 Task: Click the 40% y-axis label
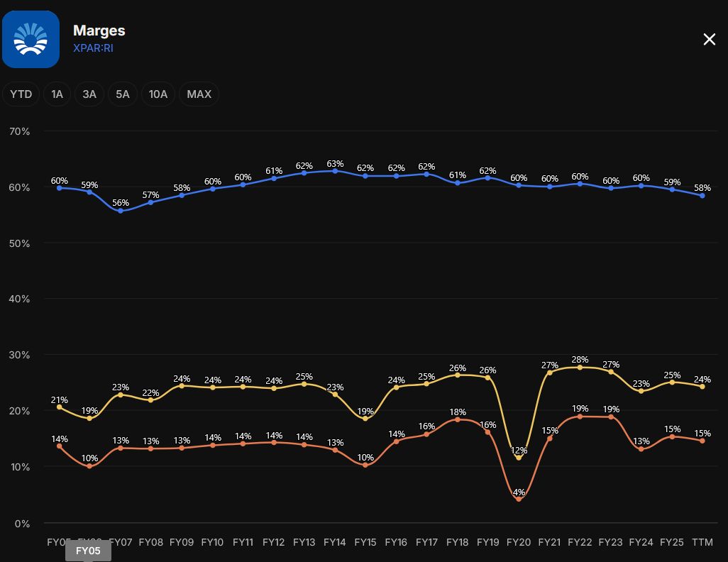pyautogui.click(x=19, y=299)
